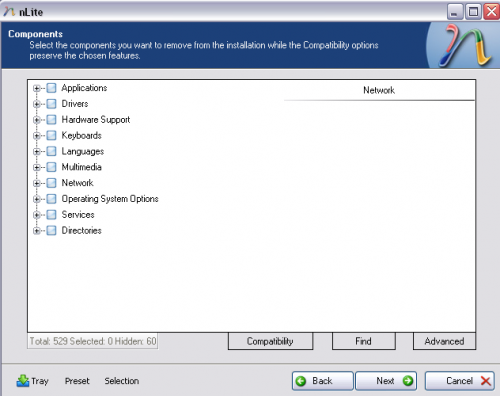Select the Multimedia label in tree
500x396 pixels.
click(x=82, y=167)
